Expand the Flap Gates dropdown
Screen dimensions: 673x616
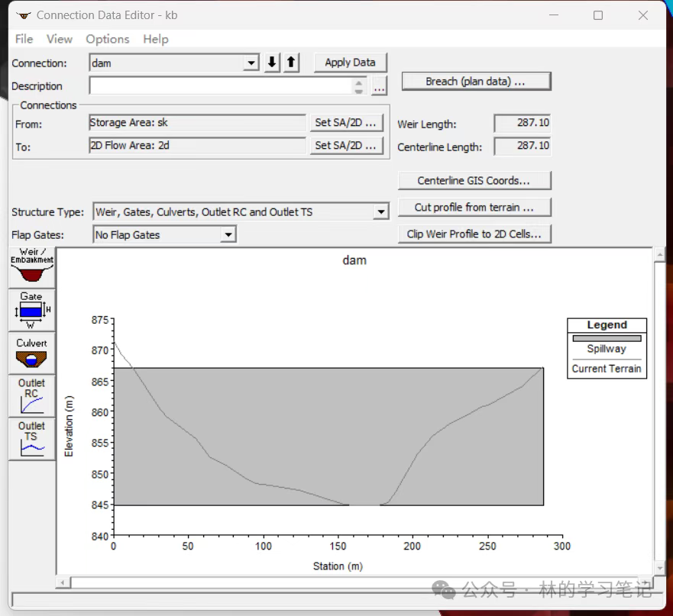coord(228,235)
